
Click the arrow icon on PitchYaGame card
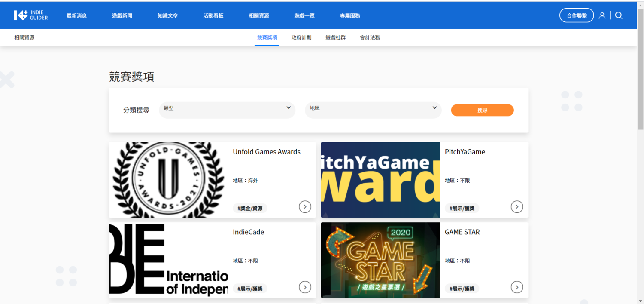(x=517, y=207)
